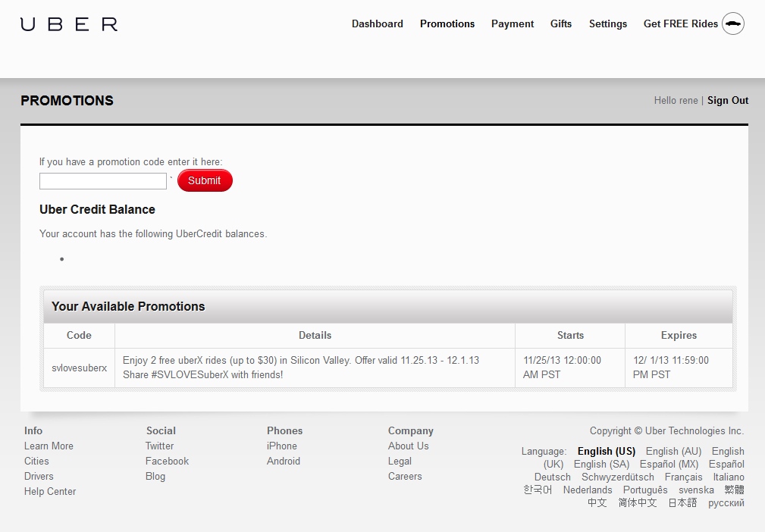
Task: Switch language to Deutsch
Action: pos(552,477)
